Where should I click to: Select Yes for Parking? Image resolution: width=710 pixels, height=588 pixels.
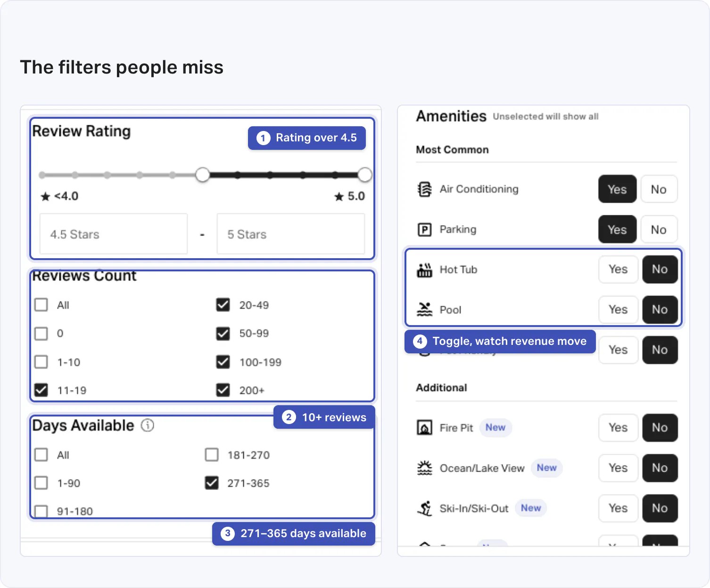[618, 229]
